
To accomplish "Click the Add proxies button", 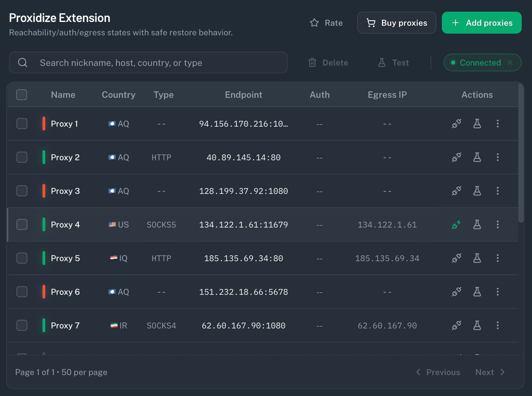I will 482,23.
